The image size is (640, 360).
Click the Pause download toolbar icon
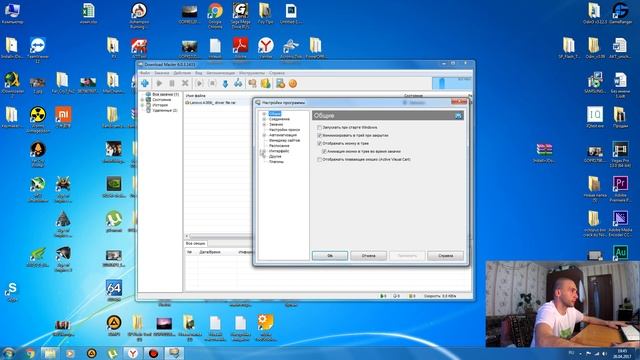click(172, 83)
